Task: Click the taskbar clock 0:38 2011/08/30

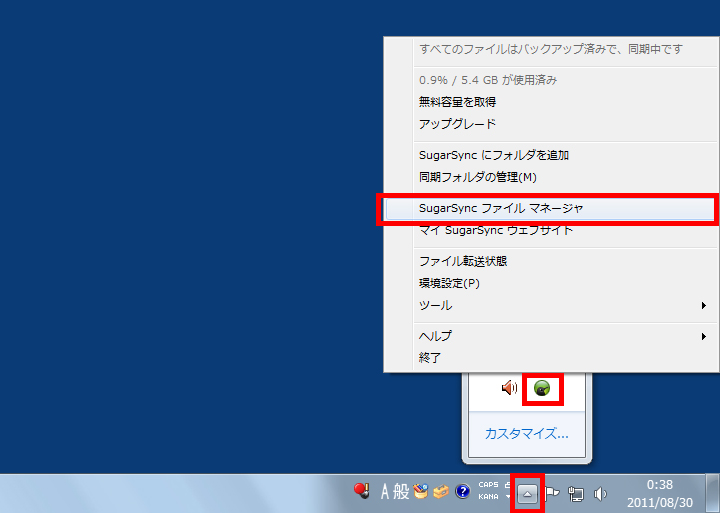Action: [660, 494]
